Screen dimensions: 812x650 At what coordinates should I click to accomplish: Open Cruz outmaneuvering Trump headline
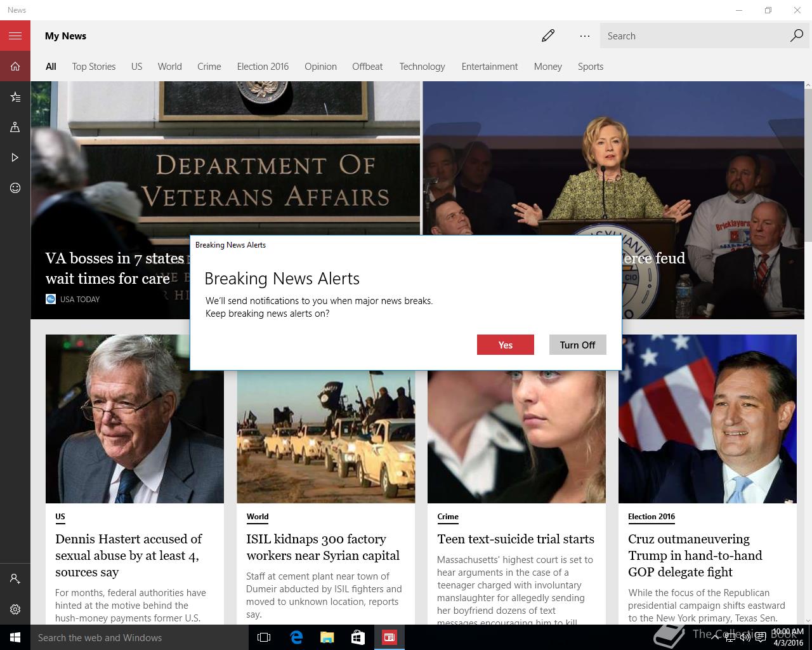tap(695, 555)
